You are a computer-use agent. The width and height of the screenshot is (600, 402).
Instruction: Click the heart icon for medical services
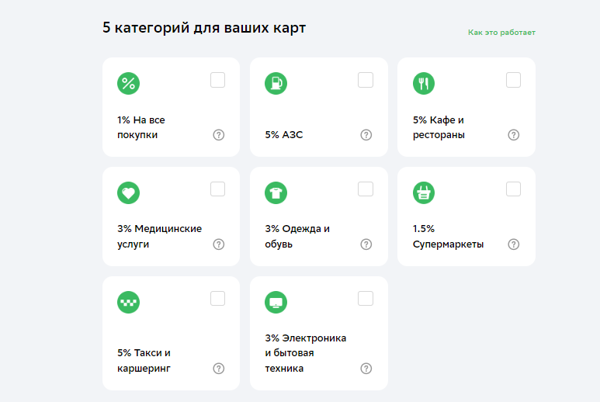coord(128,193)
